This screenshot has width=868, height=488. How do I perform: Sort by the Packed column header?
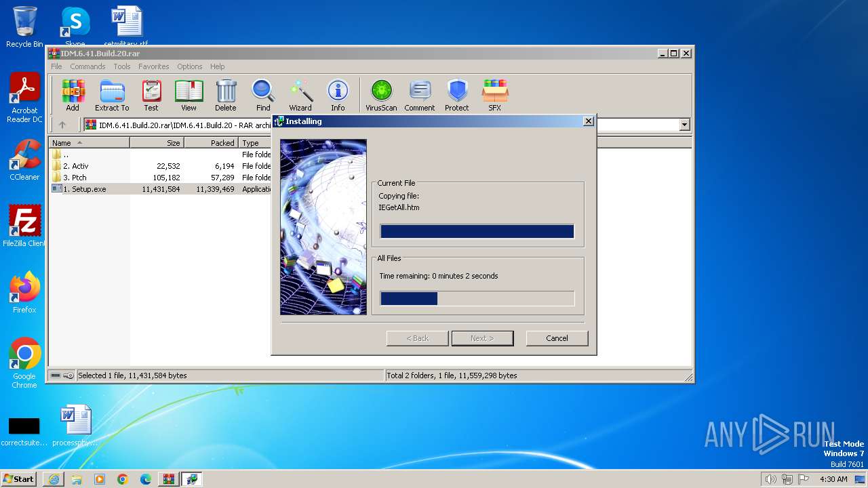(211, 143)
